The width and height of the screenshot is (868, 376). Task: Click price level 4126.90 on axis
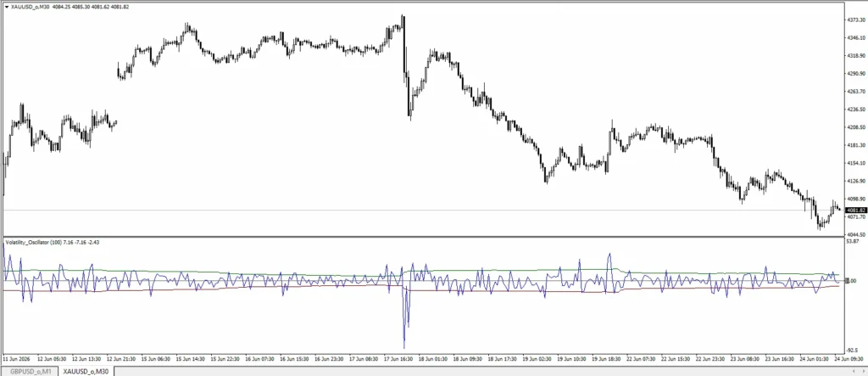(855, 182)
